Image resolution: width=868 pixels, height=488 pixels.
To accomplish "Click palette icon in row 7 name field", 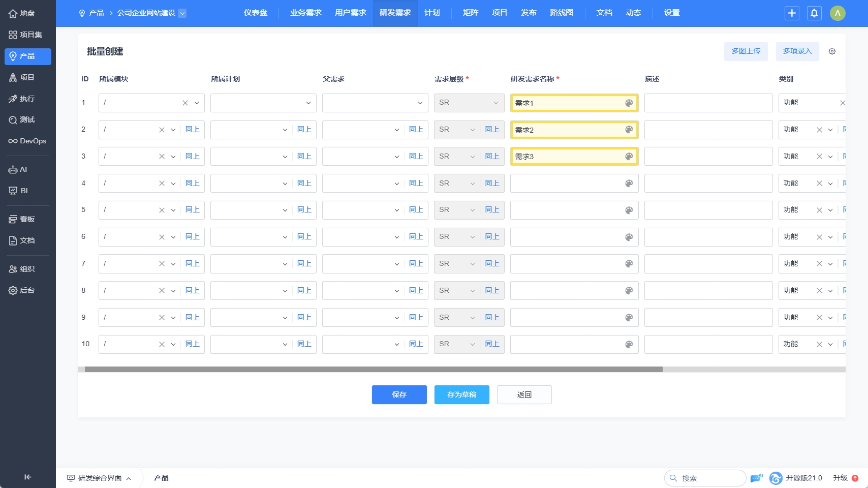I will tap(629, 264).
